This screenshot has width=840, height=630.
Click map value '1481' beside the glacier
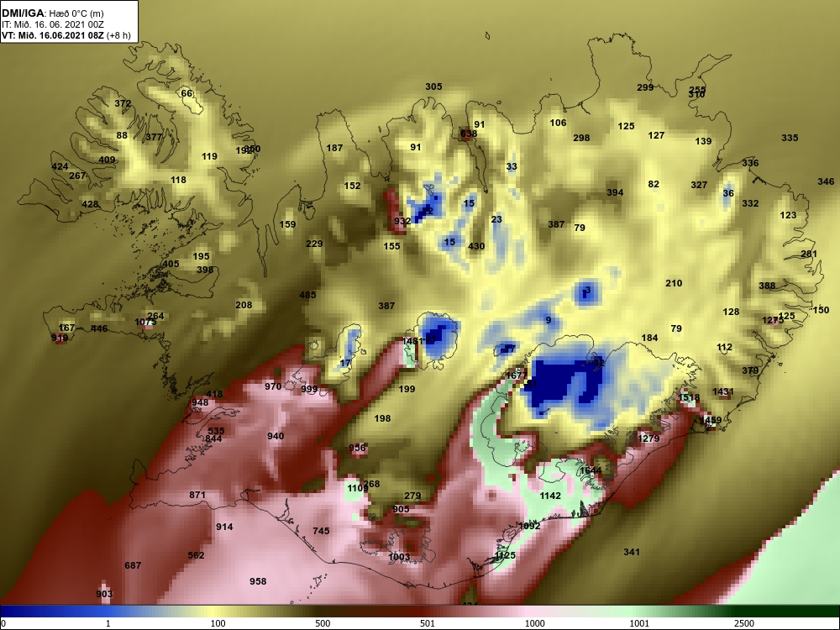[412, 341]
